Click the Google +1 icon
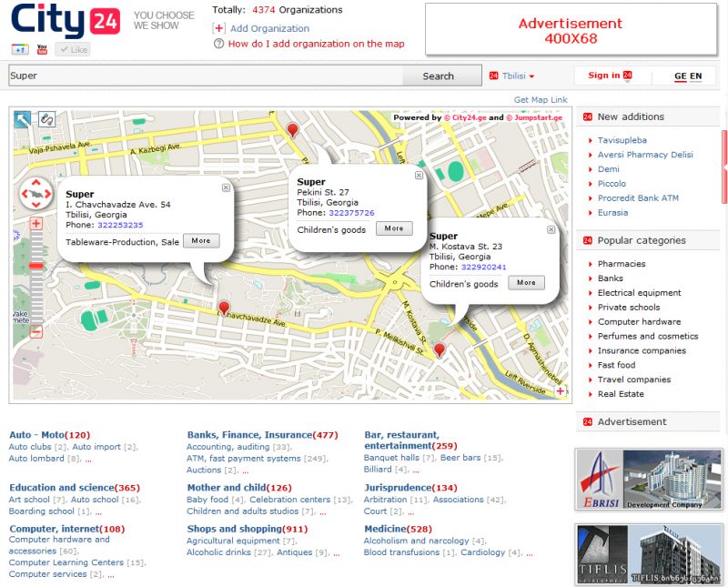Screen dimensions: 728x587 (x=20, y=49)
